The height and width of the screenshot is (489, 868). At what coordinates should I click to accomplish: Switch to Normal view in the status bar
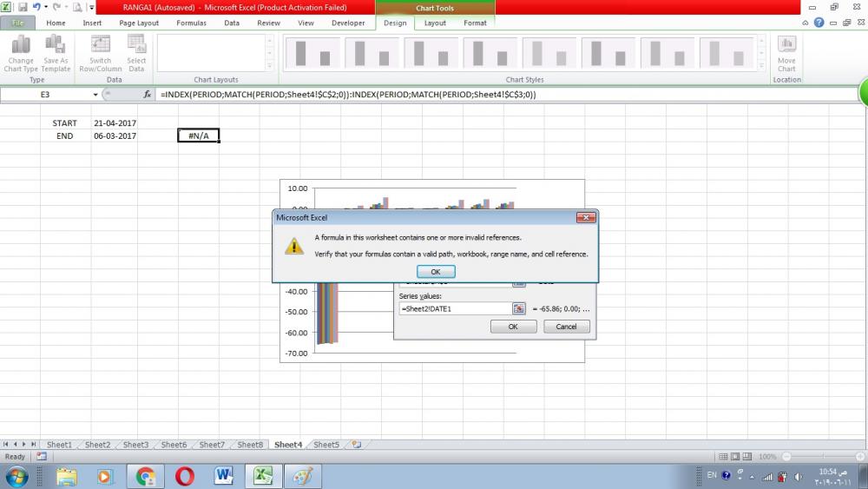tap(723, 456)
